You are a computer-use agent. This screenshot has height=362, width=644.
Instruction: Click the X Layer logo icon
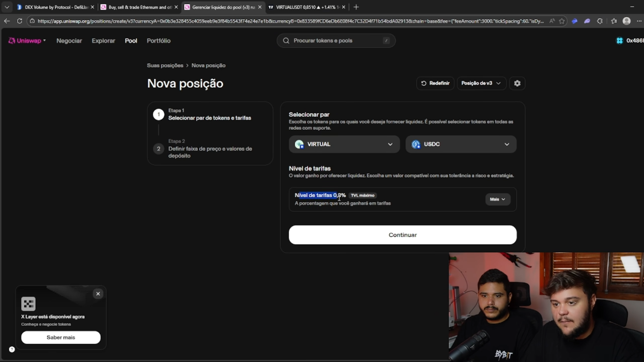point(28,304)
